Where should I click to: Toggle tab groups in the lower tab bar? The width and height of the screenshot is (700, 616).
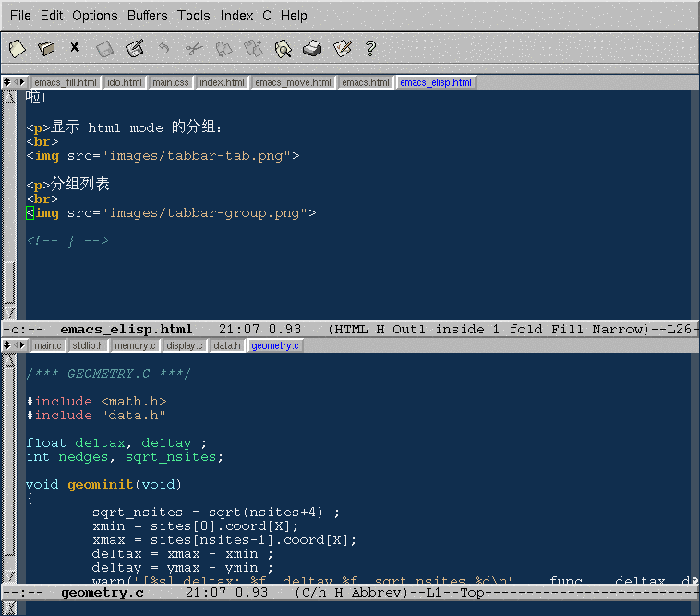coord(8,345)
